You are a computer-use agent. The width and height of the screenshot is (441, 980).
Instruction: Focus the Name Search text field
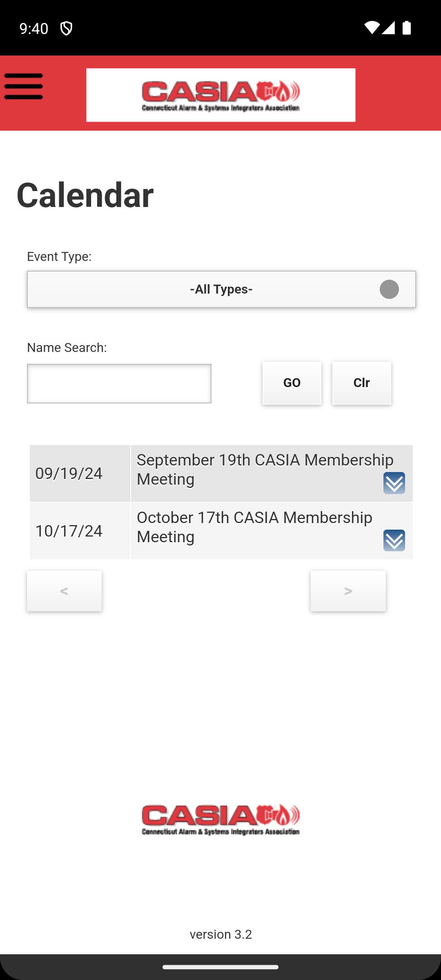pos(119,383)
